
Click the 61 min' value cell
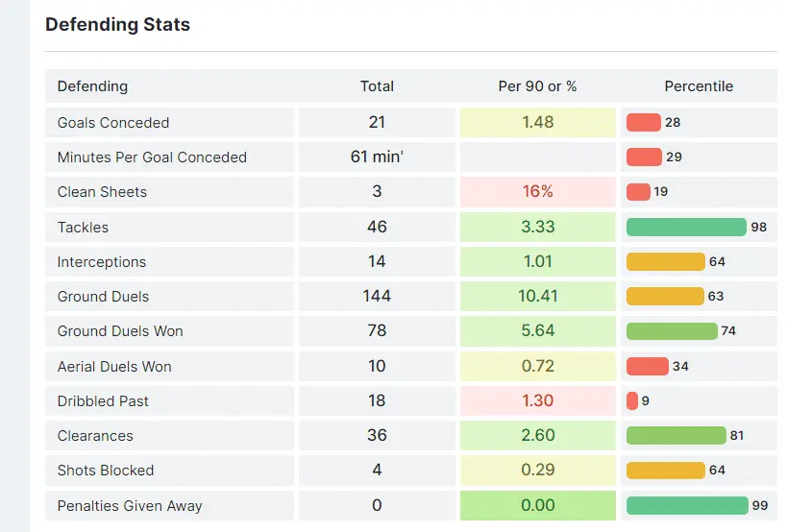tap(377, 157)
